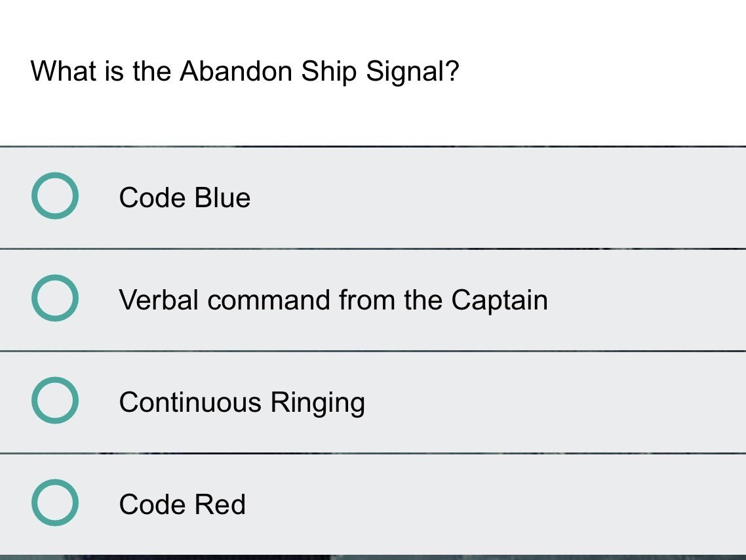Choose Verbal command from the Captain as answer

pyautogui.click(x=333, y=300)
